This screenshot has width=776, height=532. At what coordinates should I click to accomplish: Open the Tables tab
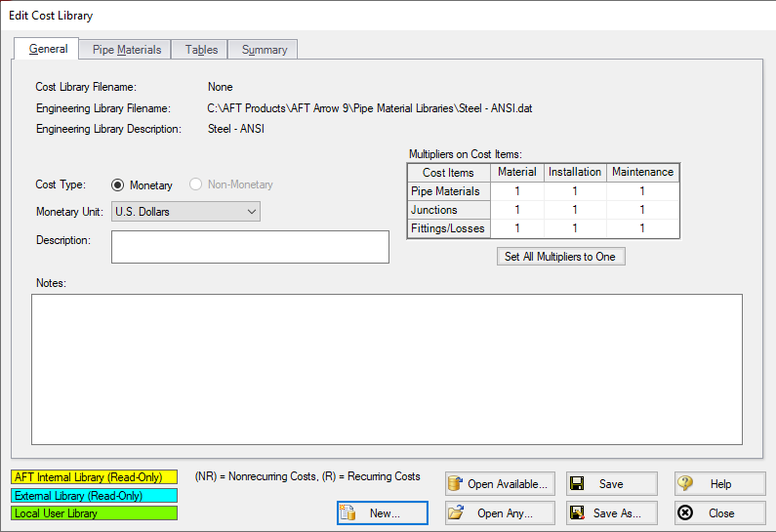click(x=201, y=50)
